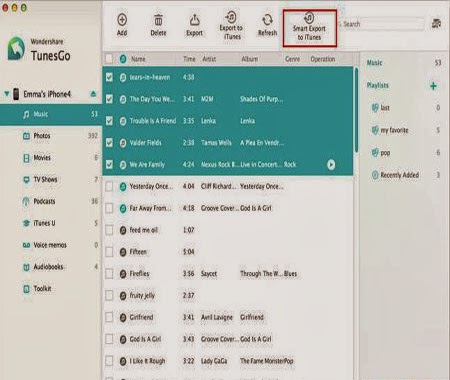450x380 pixels.
Task: Check the I Like It Rough checkbox
Action: [109, 361]
